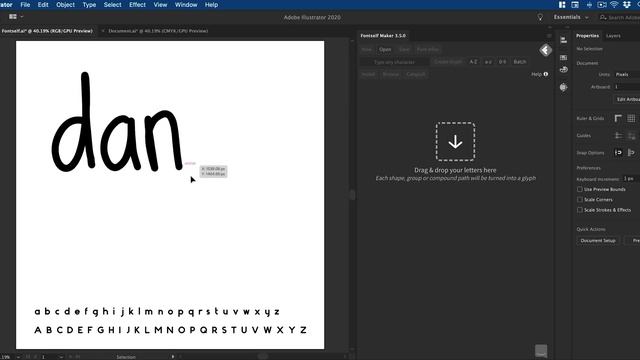The height and width of the screenshot is (360, 640).
Task: Click the Search Adobe magnifier field
Action: [x=620, y=17]
